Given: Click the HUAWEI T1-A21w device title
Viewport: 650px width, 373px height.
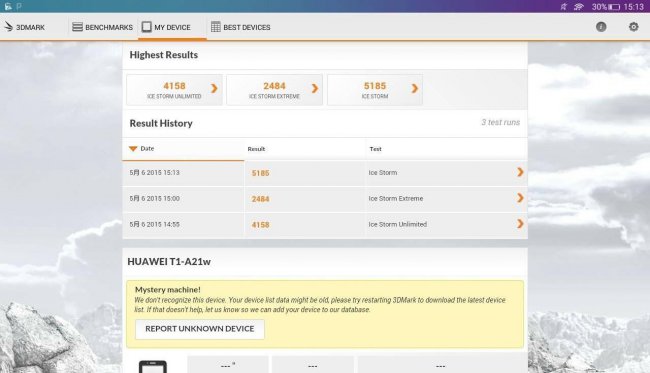Looking at the screenshot, I should pos(169,262).
